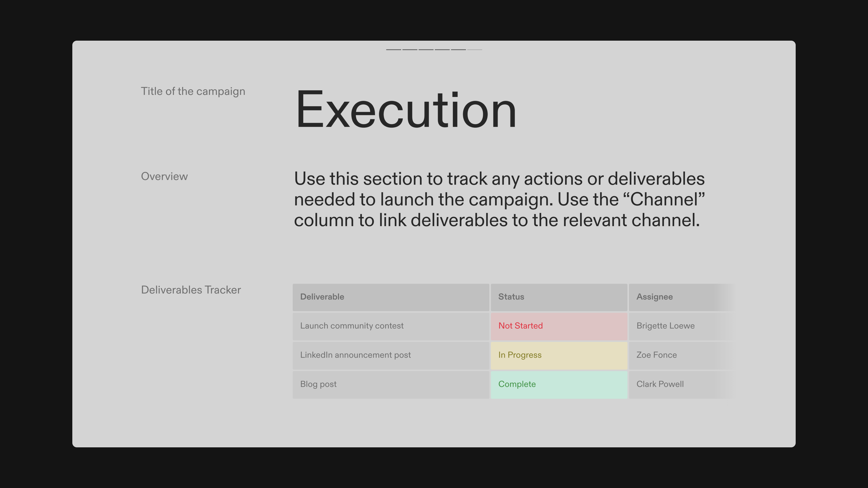Click the large Execution heading
This screenshot has height=488, width=868.
point(406,110)
